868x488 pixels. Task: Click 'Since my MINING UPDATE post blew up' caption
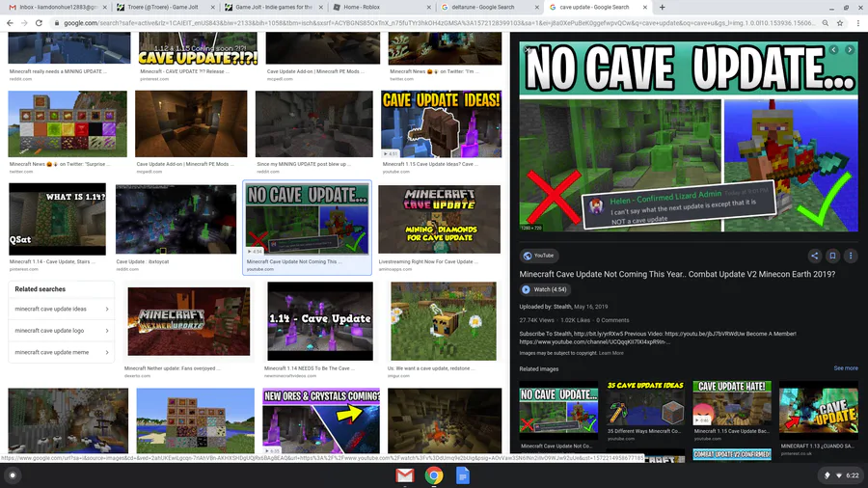coord(304,164)
